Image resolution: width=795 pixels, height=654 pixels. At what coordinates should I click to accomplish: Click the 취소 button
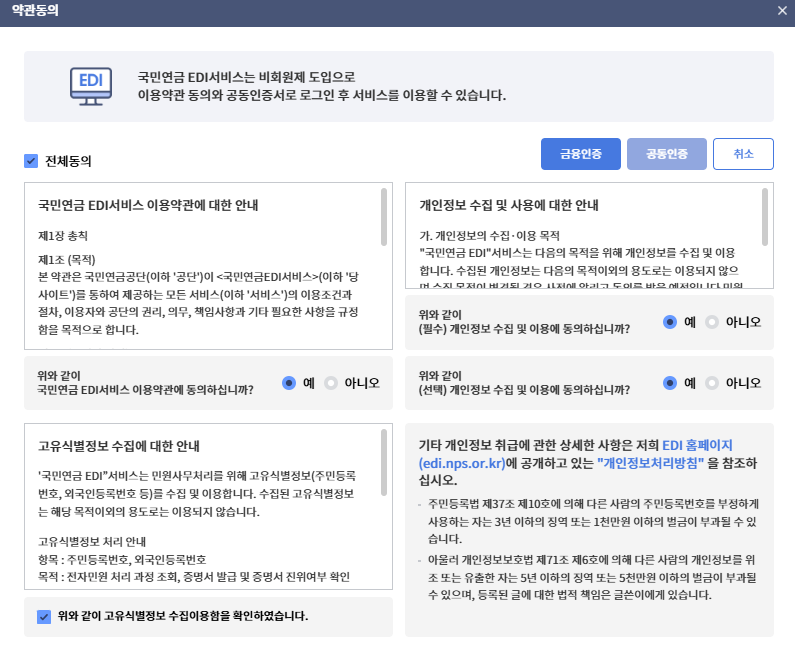click(x=743, y=154)
